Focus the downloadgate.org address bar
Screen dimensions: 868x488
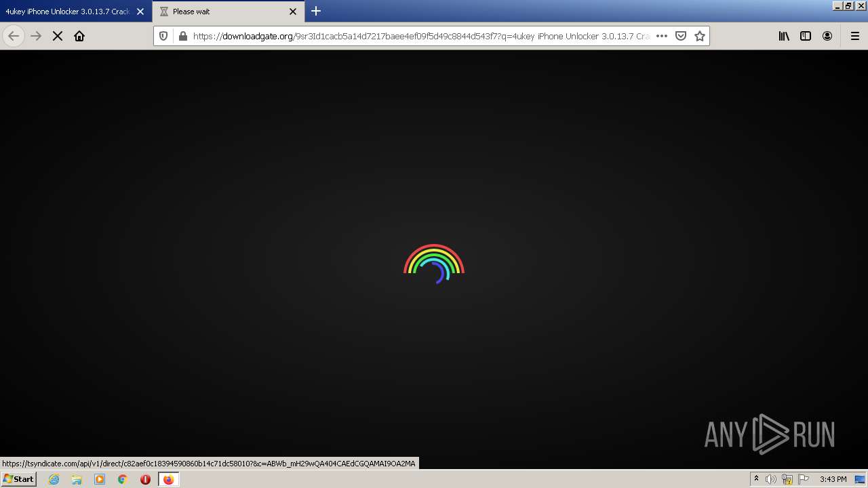point(420,36)
